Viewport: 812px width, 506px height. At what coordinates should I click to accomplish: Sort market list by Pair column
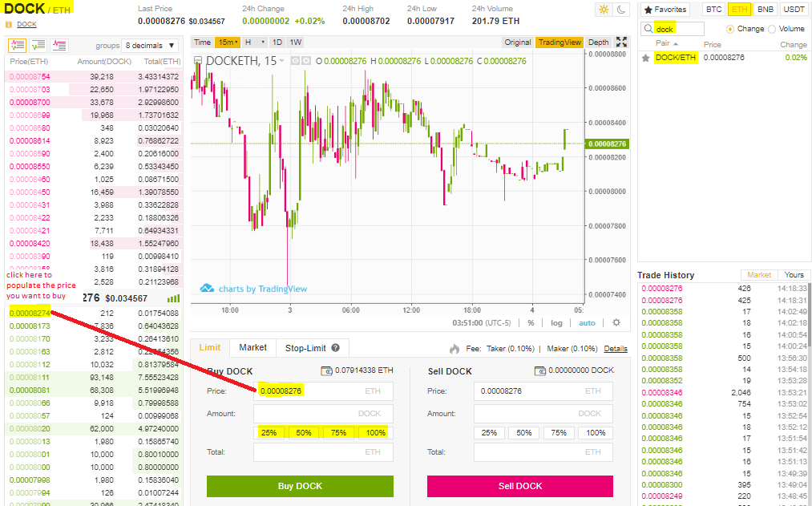pos(666,43)
